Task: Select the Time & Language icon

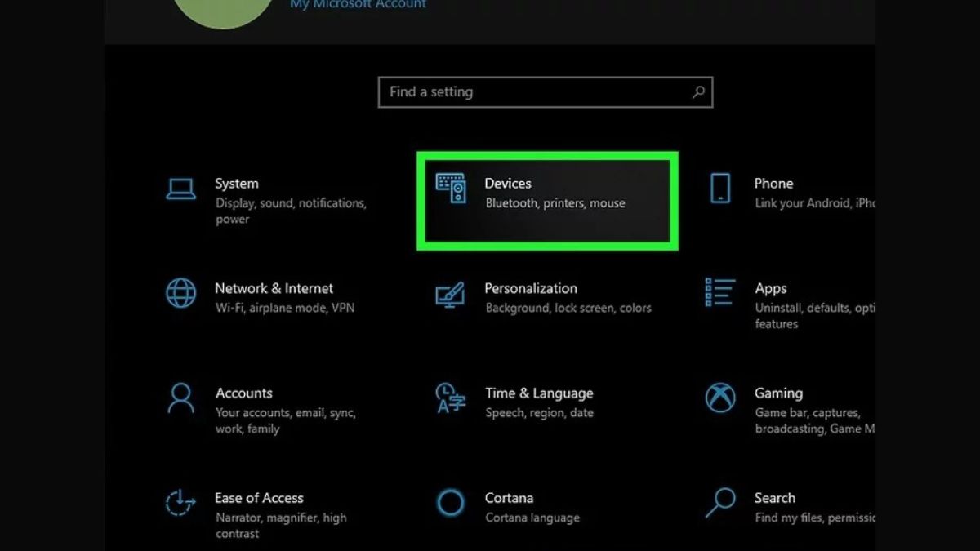Action: point(450,398)
